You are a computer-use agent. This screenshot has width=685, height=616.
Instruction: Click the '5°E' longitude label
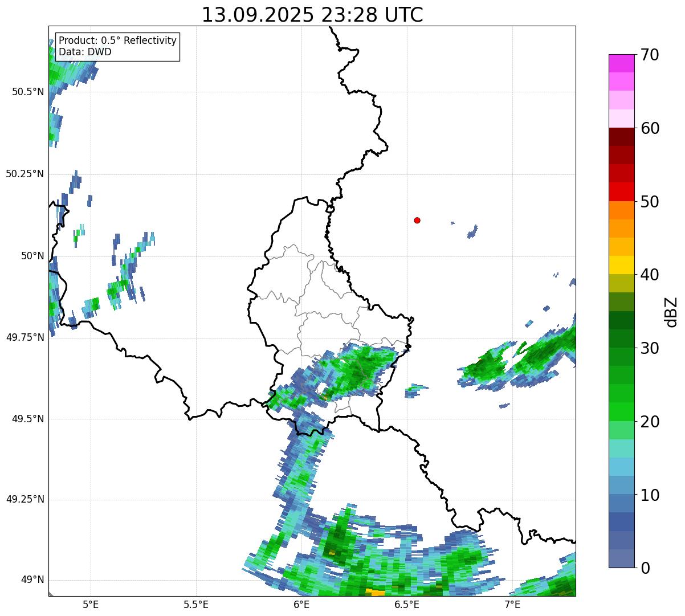pyautogui.click(x=91, y=605)
